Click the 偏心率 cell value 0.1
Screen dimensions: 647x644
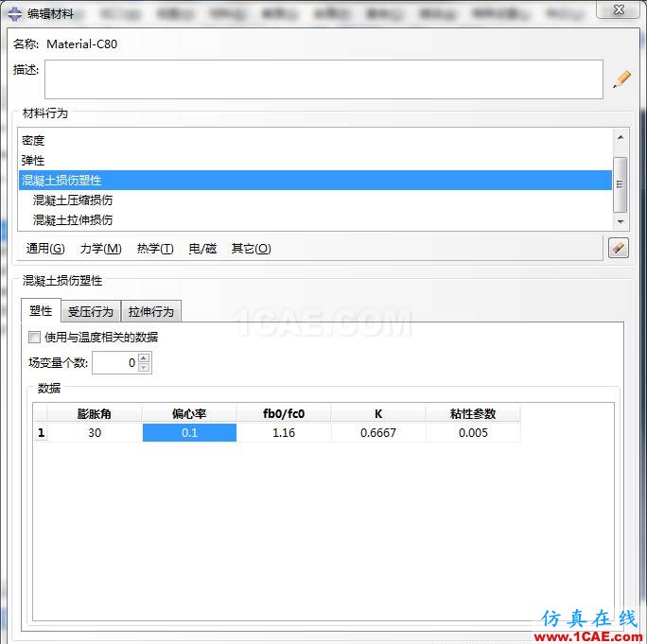(x=189, y=433)
